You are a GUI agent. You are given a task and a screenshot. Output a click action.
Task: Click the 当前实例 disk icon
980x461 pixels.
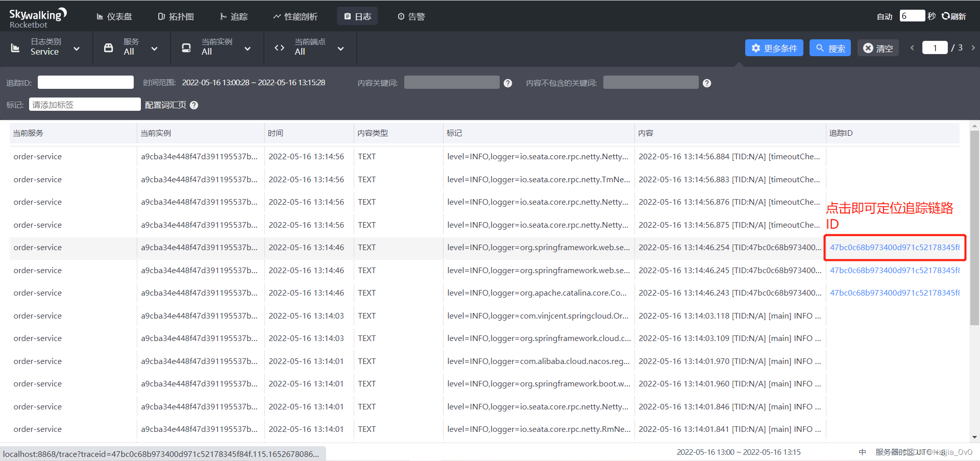[x=186, y=48]
